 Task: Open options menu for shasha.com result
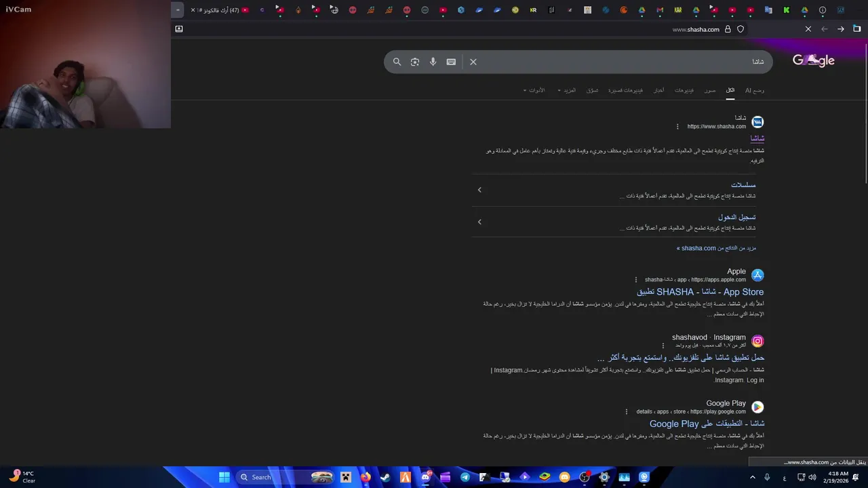pyautogui.click(x=677, y=127)
